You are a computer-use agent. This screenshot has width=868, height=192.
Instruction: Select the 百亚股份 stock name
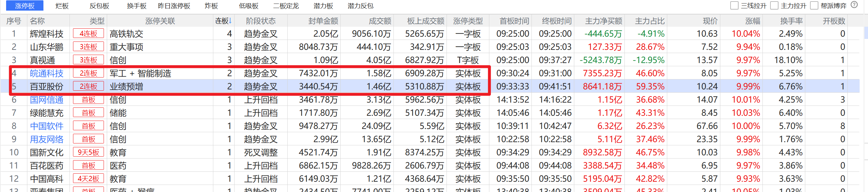pos(47,87)
